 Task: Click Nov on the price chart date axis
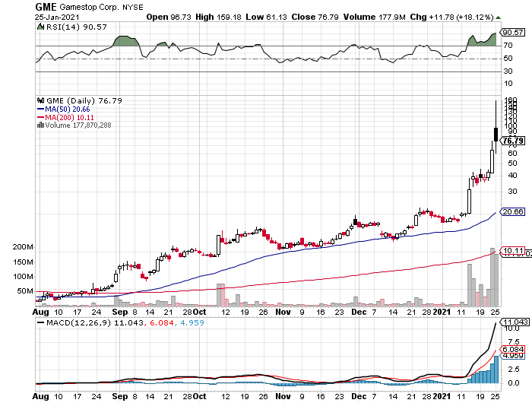tap(283, 312)
